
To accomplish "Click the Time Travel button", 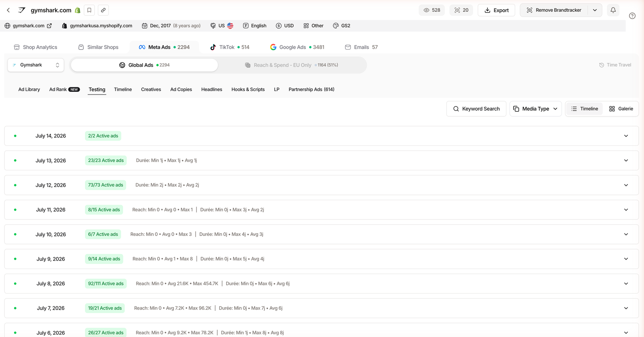I will coord(615,65).
